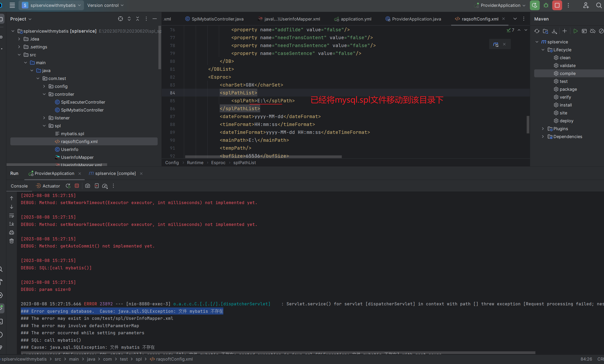Click the trash icon to clear console
604x364 pixels.
click(12, 241)
